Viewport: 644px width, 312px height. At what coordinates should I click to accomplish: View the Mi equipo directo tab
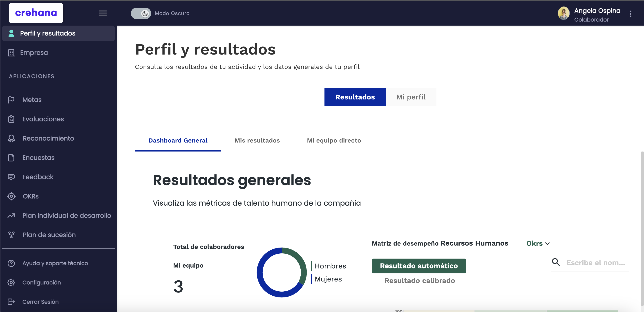tap(334, 140)
